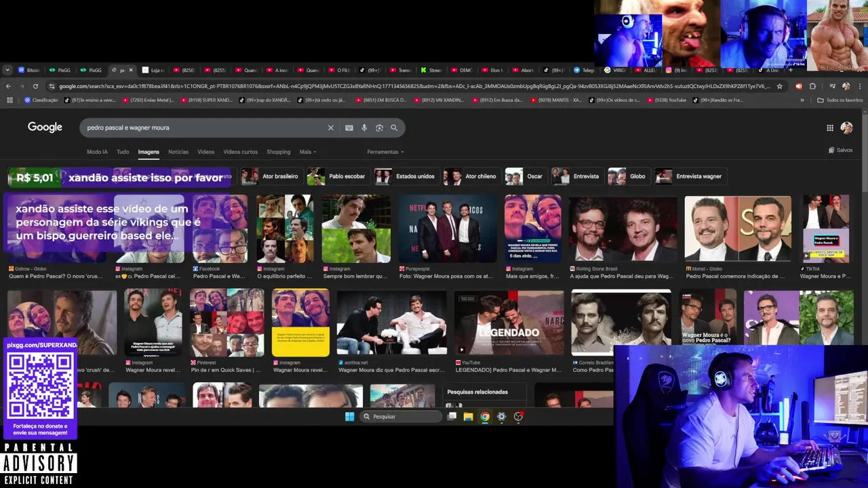Switch to the Shopping tab
868x488 pixels.
(278, 152)
